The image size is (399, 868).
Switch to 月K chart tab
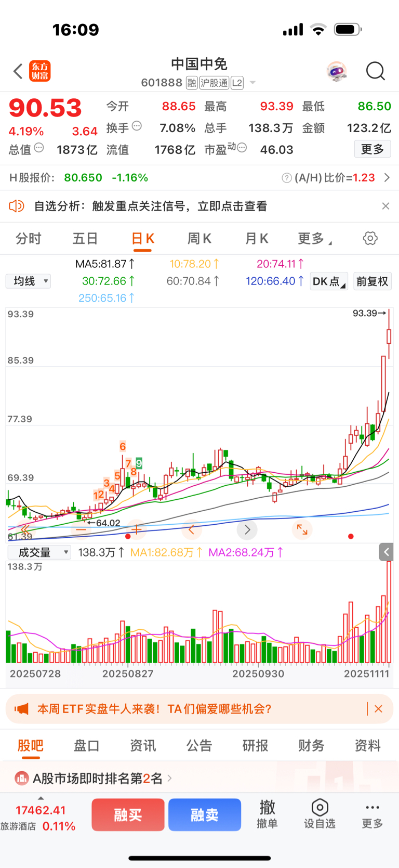pos(257,239)
